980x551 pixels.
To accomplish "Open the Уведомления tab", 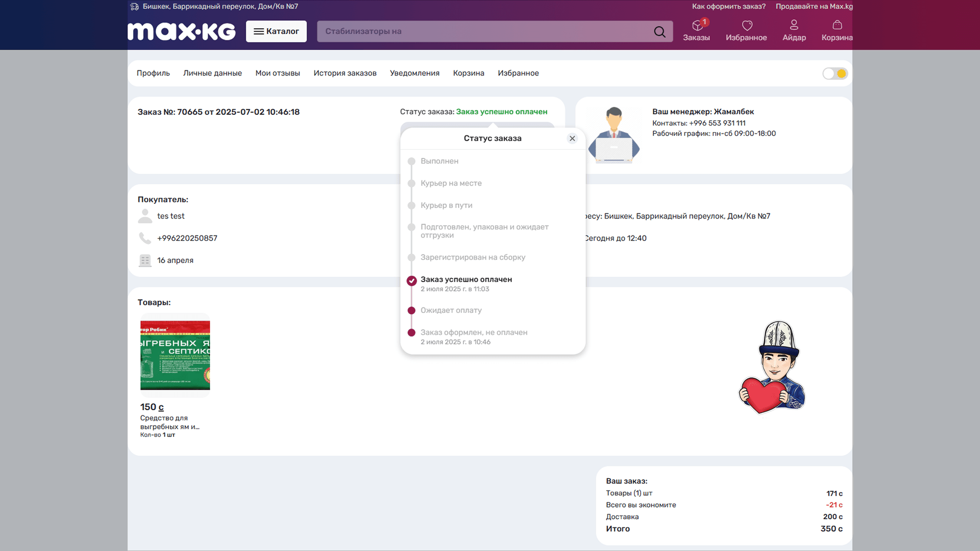I will point(414,73).
